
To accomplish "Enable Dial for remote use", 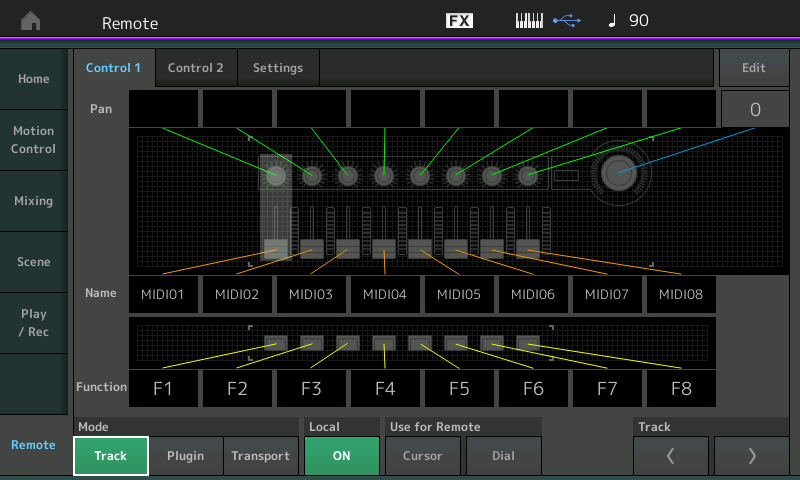I will click(x=504, y=456).
